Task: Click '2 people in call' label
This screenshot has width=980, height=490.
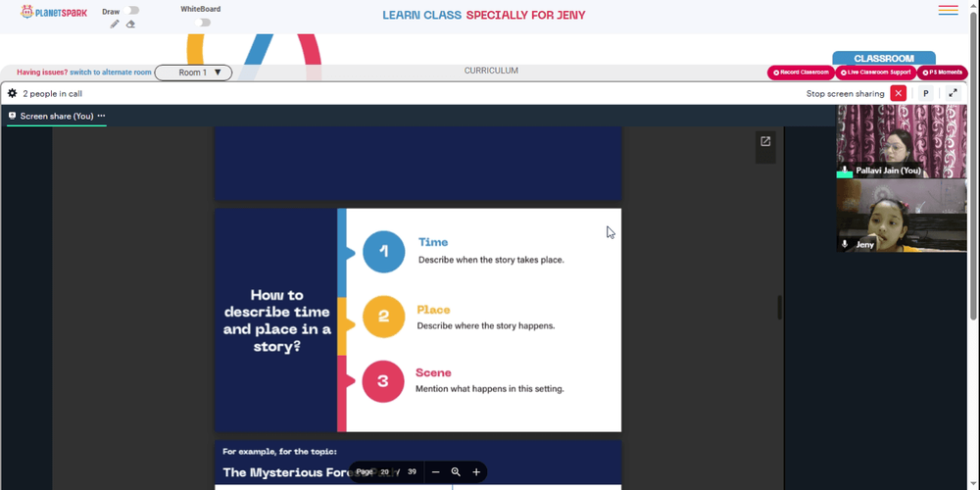Action: tap(53, 94)
